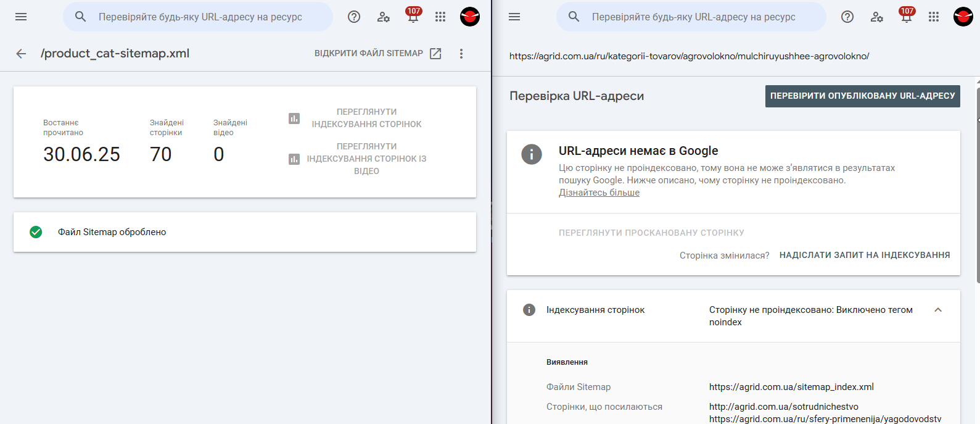This screenshot has width=980, height=424.
Task: Open user settings icon in left window
Action: [x=384, y=17]
